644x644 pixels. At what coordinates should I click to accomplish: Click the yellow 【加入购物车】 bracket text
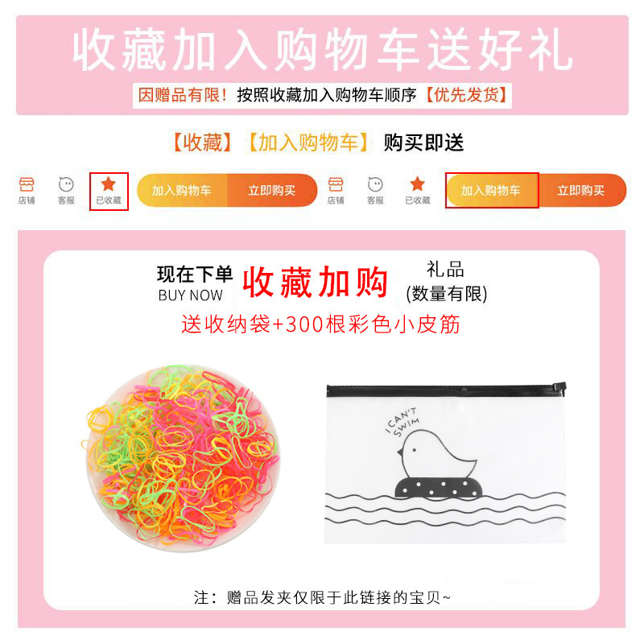tap(308, 142)
